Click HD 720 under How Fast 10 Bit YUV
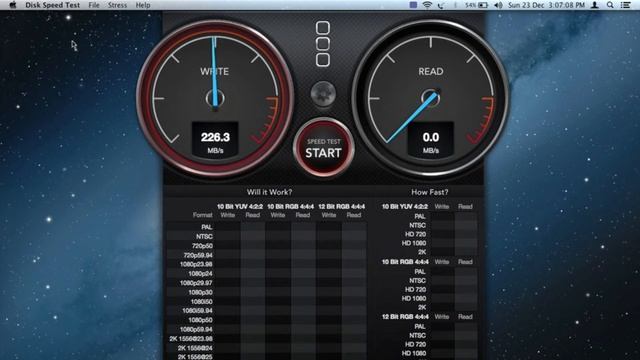 click(x=416, y=234)
